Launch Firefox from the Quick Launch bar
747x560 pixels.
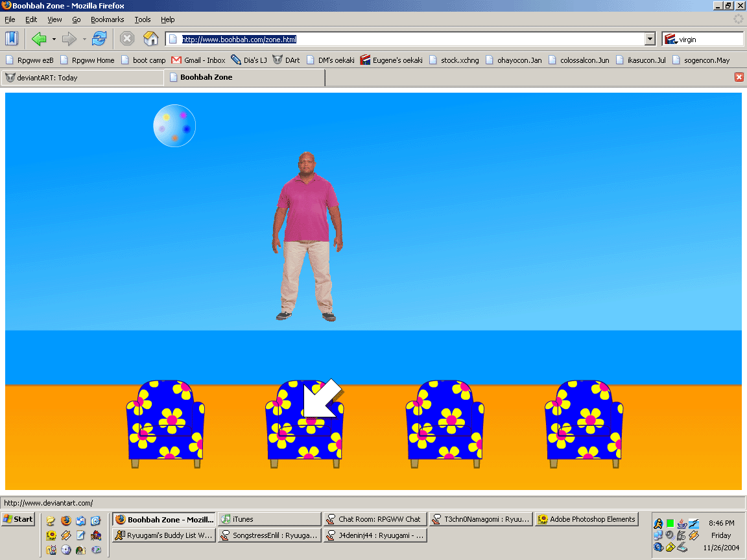coord(65,520)
